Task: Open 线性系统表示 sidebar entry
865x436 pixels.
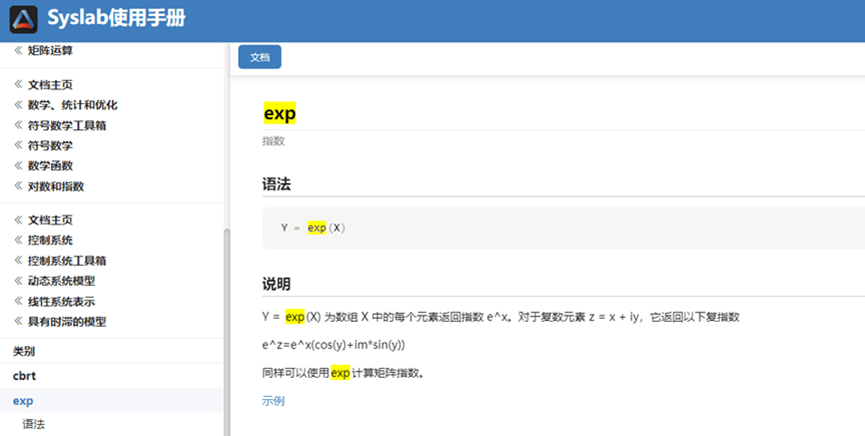Action: point(61,301)
